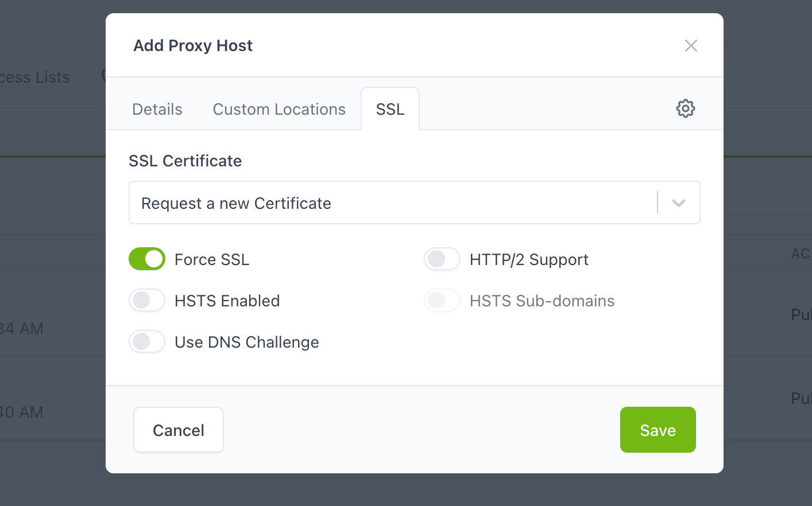Save the proxy host configuration
812x506 pixels.
(658, 430)
